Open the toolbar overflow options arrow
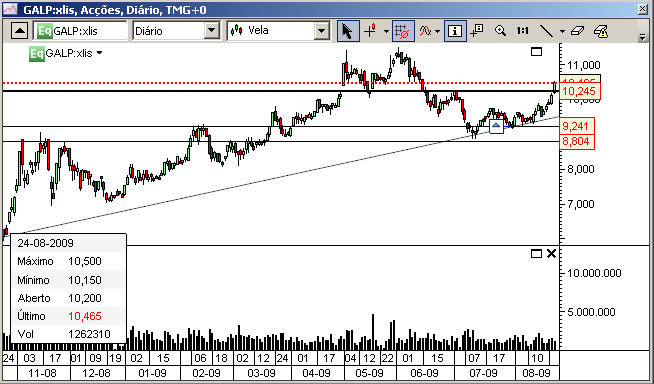 pos(643,38)
